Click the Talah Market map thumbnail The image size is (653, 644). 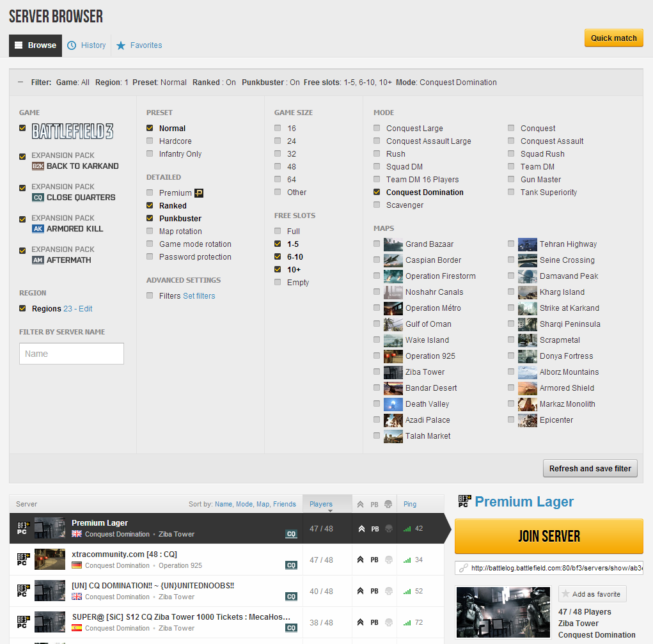pyautogui.click(x=393, y=436)
